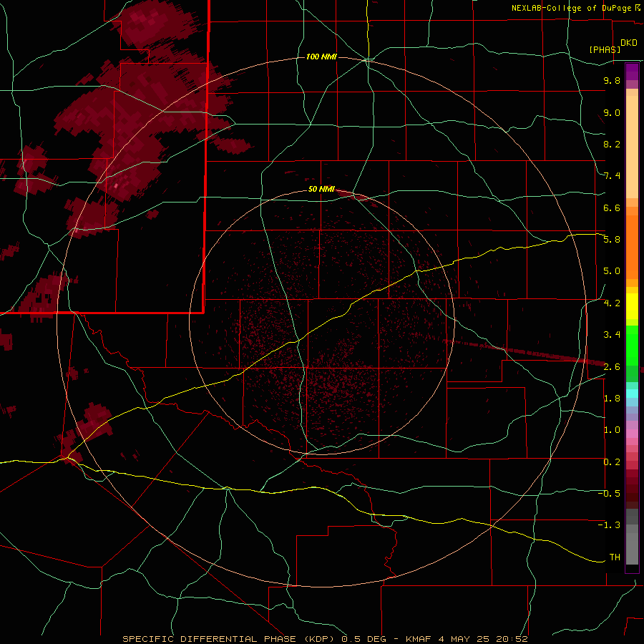Pick the yellow segment of the color bar

coord(632,306)
